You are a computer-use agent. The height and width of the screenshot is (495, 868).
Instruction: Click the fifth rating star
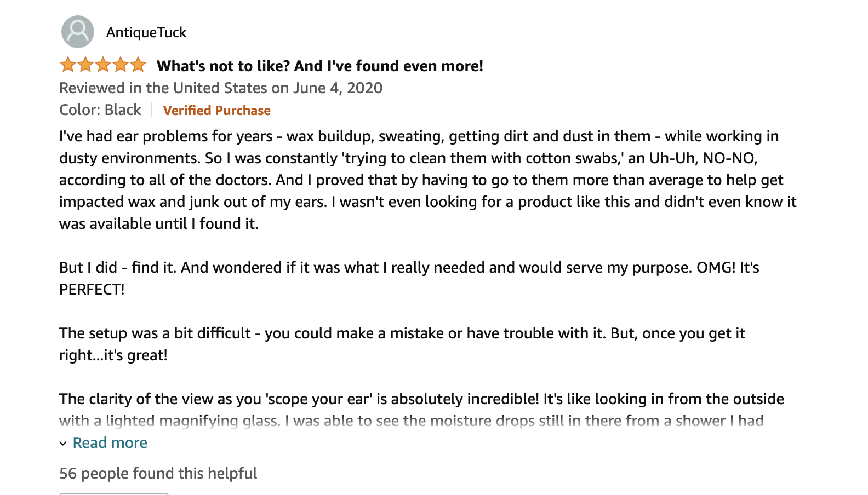[x=138, y=65]
